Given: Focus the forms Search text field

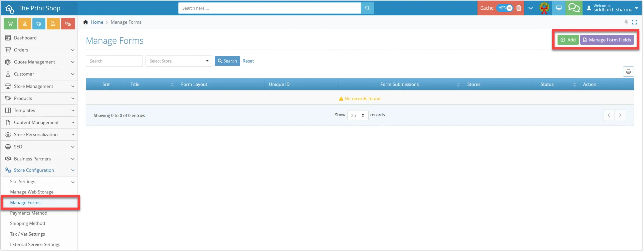Looking at the screenshot, I should click(x=114, y=61).
